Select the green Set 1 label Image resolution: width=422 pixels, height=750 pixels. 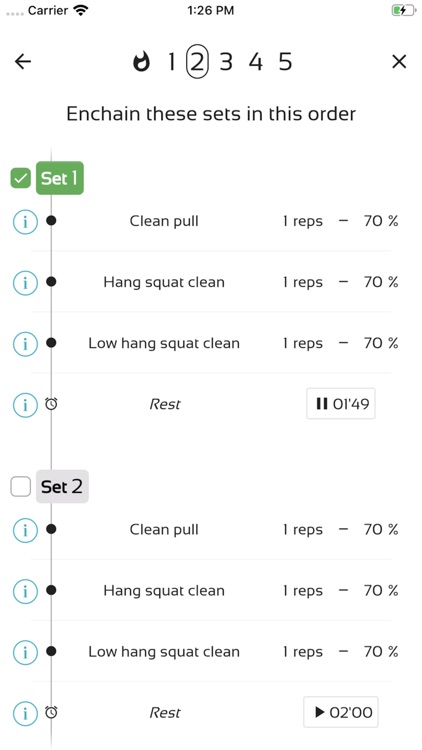60,178
